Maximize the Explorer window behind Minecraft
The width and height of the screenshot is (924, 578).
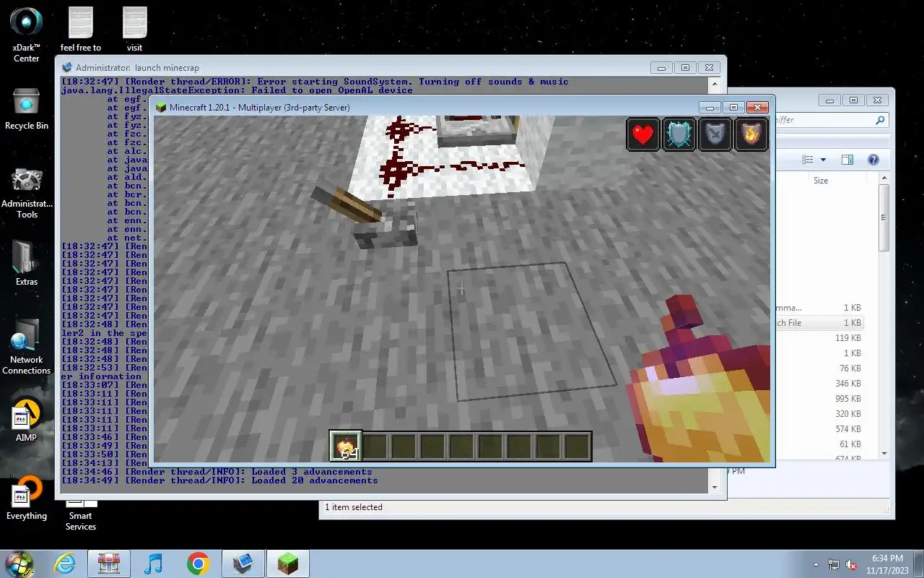pyautogui.click(x=853, y=100)
